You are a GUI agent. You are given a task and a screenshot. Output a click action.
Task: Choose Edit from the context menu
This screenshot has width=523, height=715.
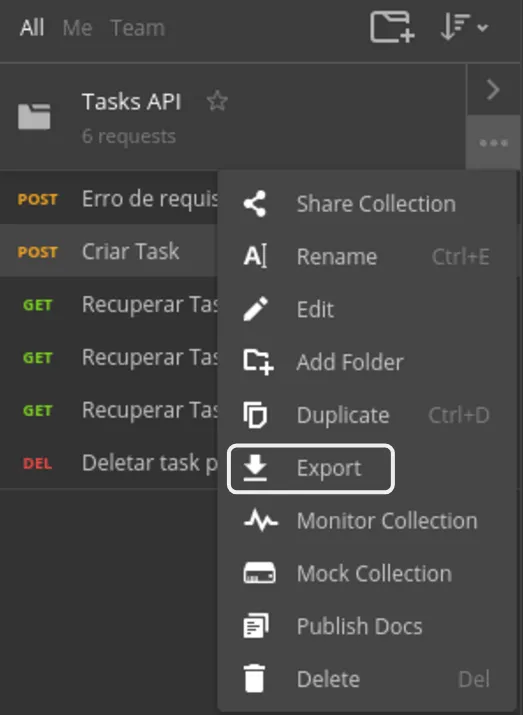tap(367, 309)
